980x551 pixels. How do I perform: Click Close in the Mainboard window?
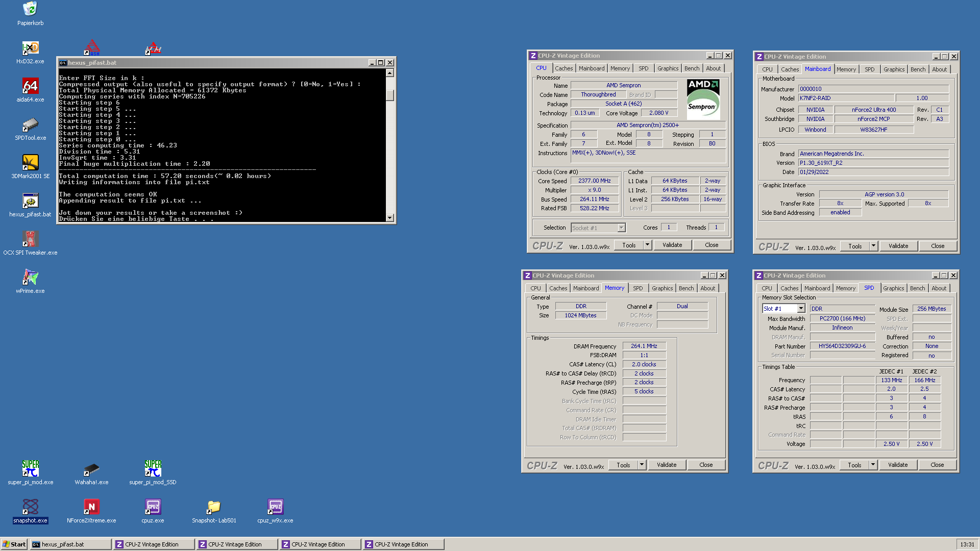[x=938, y=246]
